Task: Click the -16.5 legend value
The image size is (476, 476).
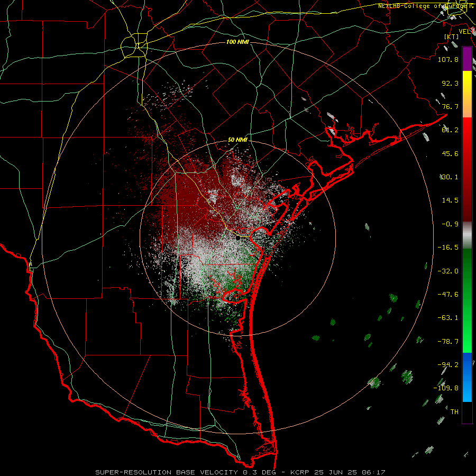Action: coord(448,248)
